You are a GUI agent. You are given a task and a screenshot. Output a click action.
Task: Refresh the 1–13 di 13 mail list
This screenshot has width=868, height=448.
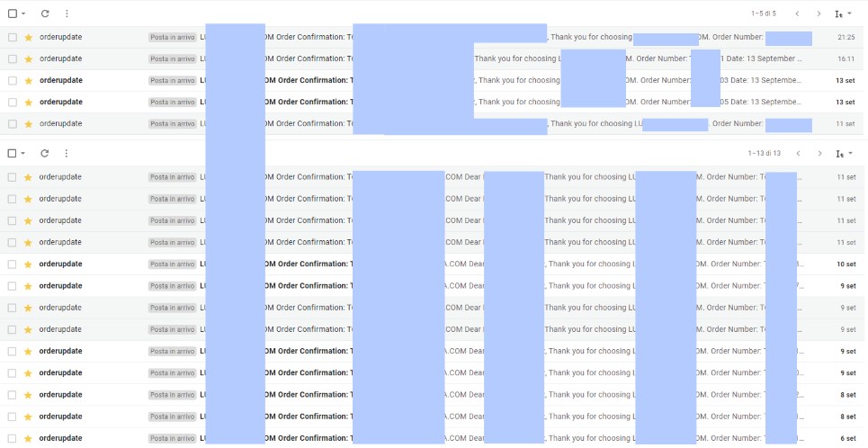coord(45,154)
